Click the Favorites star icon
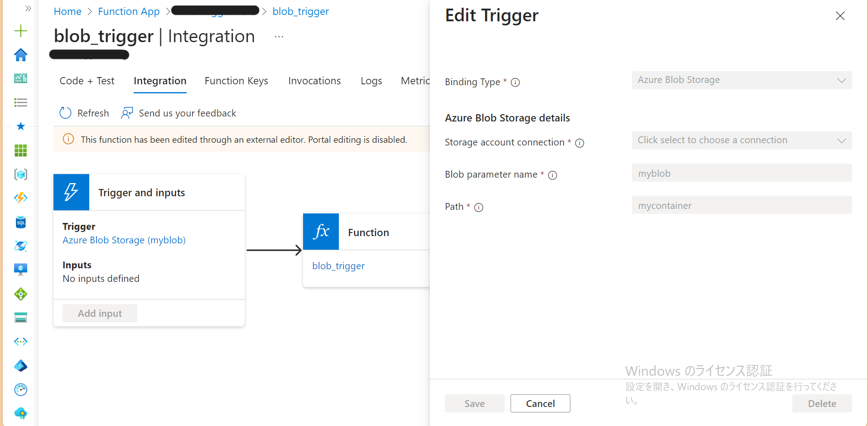The width and height of the screenshot is (868, 426). pyautogui.click(x=21, y=126)
